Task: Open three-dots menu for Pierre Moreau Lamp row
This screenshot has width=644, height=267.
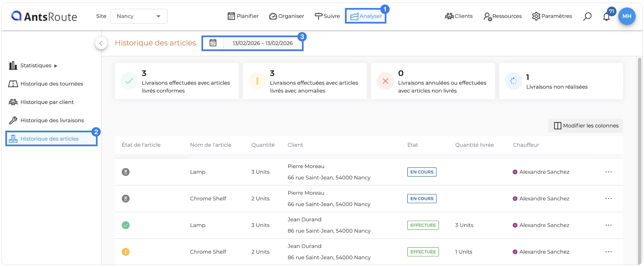Action: point(608,172)
